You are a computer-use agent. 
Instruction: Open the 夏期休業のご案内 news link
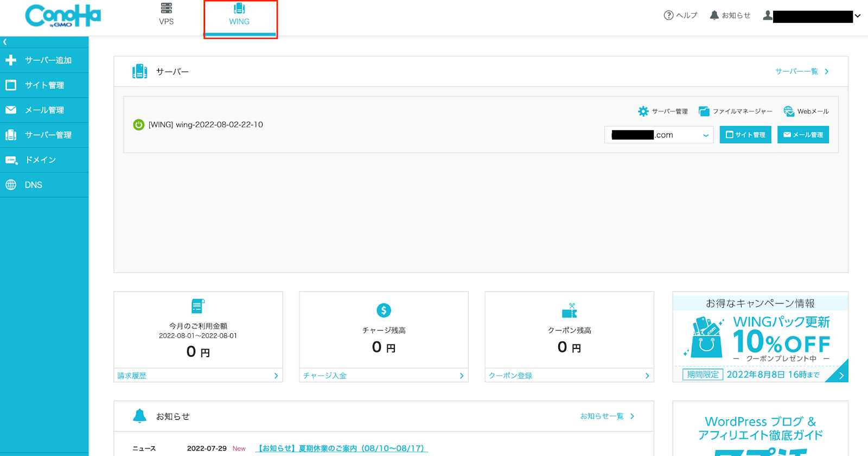pos(341,448)
